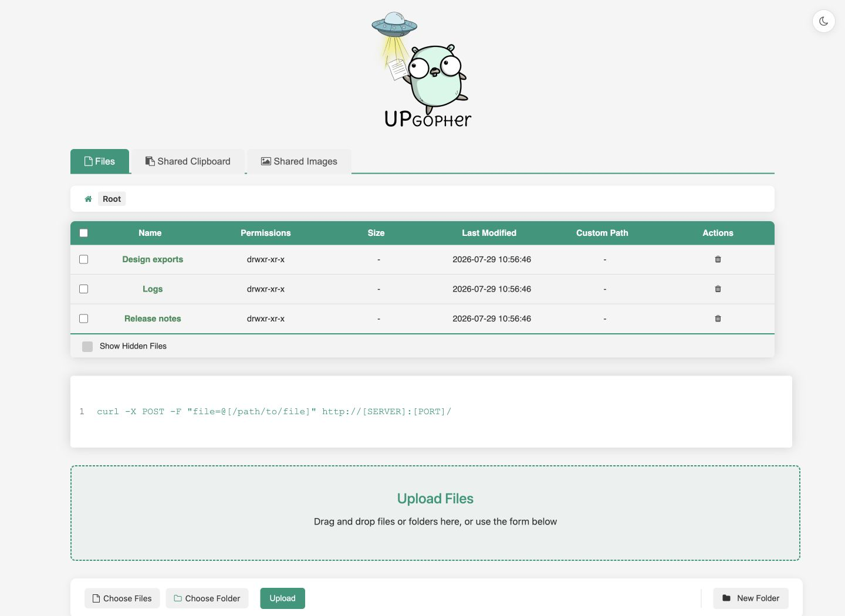Viewport: 845px width, 616px height.
Task: Click the Size column header
Action: point(376,233)
